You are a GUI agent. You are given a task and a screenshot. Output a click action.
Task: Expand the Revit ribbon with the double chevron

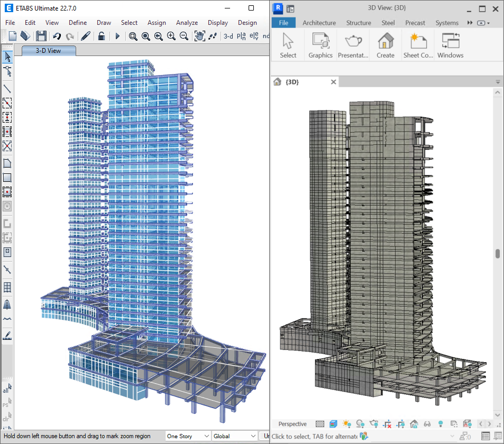pyautogui.click(x=470, y=23)
